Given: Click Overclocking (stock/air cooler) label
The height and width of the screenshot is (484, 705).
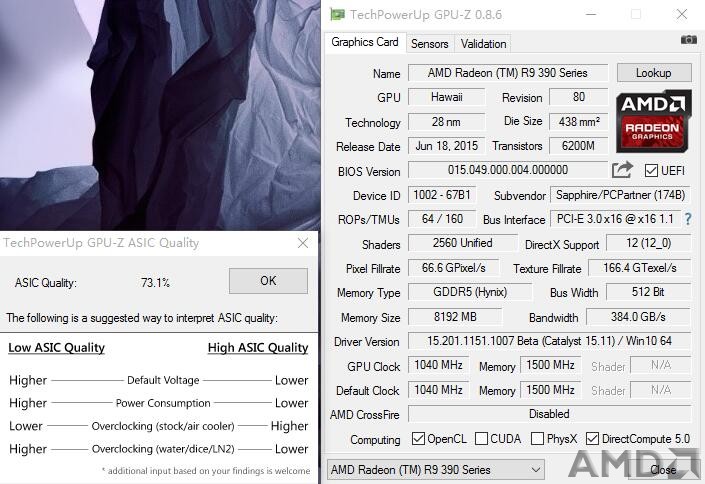Looking at the screenshot, I should tap(163, 426).
